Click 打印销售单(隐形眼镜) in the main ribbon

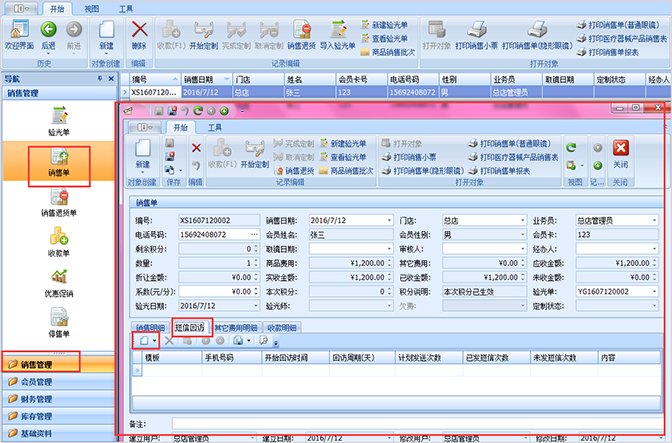click(537, 35)
